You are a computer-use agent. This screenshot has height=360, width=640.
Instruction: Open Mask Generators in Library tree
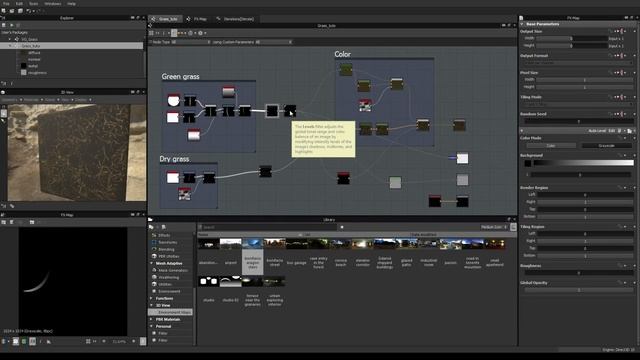(173, 270)
